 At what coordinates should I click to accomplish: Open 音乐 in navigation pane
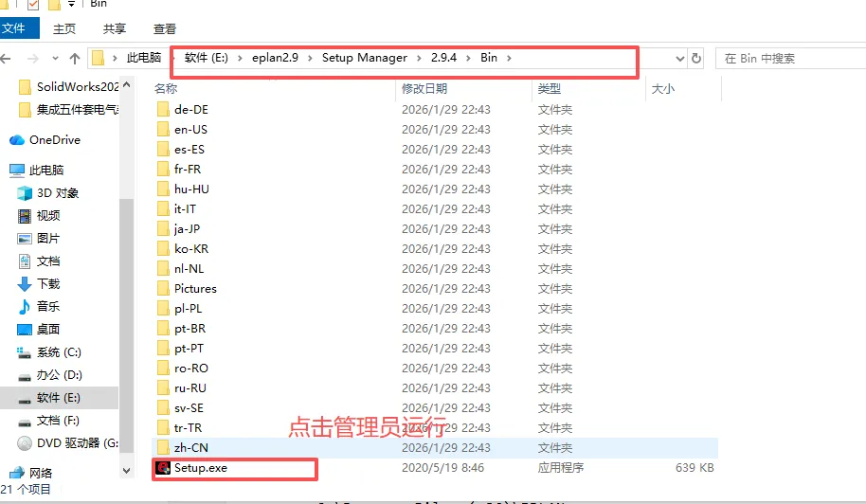(39, 306)
